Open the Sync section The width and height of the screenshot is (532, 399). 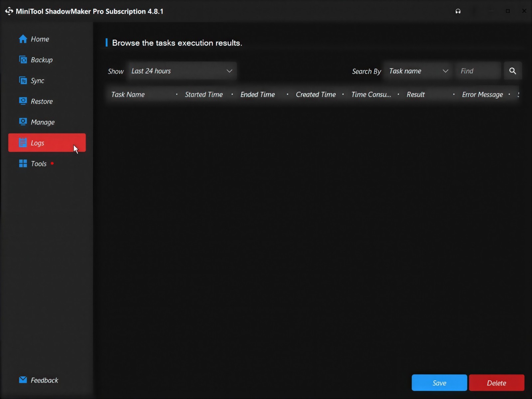[47, 80]
